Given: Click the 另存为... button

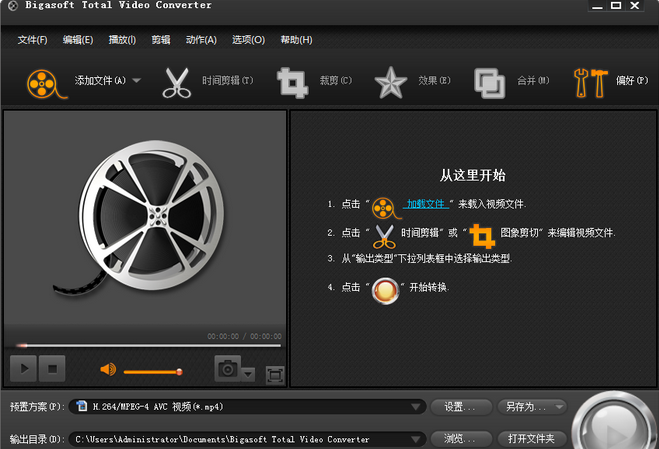Looking at the screenshot, I should click(526, 407).
